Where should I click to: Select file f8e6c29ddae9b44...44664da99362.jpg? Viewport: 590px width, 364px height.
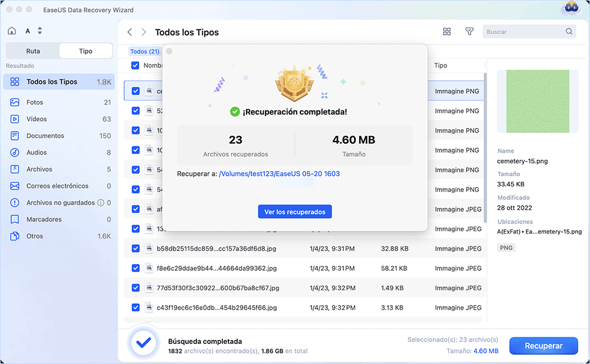tap(217, 268)
